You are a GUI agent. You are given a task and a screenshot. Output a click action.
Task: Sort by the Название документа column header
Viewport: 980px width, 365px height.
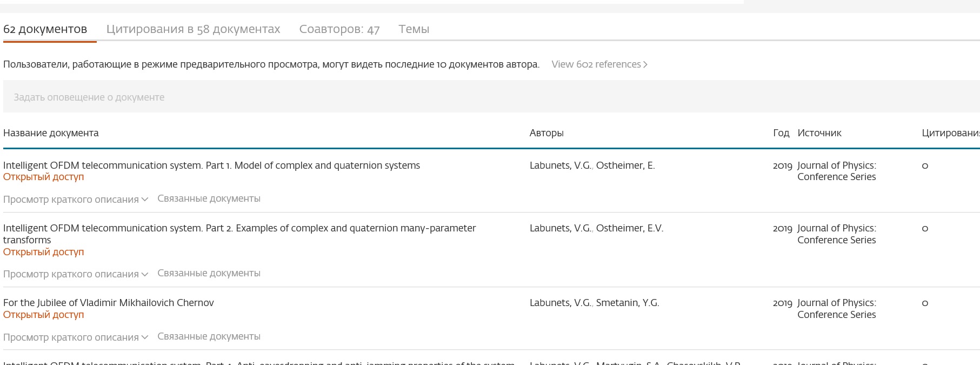pos(51,133)
